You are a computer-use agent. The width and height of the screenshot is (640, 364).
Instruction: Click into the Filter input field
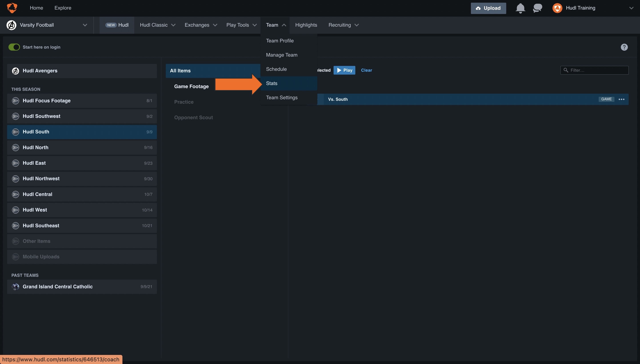[594, 70]
